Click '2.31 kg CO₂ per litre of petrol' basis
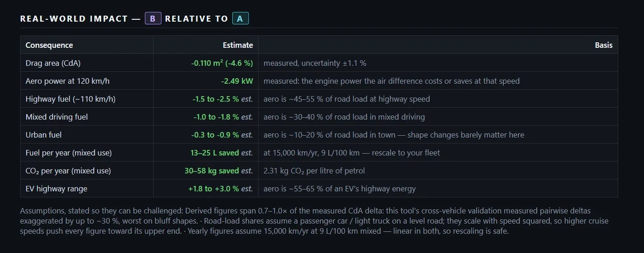The image size is (644, 253). 314,171
